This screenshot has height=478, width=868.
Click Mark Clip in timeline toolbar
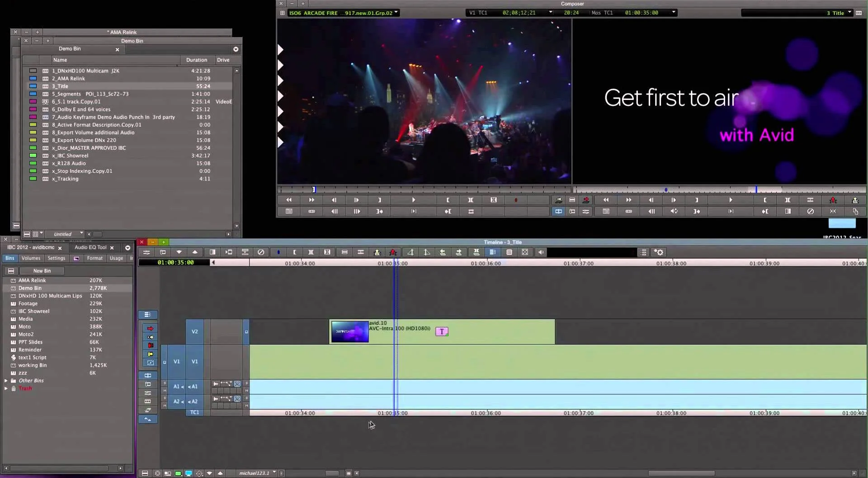click(311, 252)
